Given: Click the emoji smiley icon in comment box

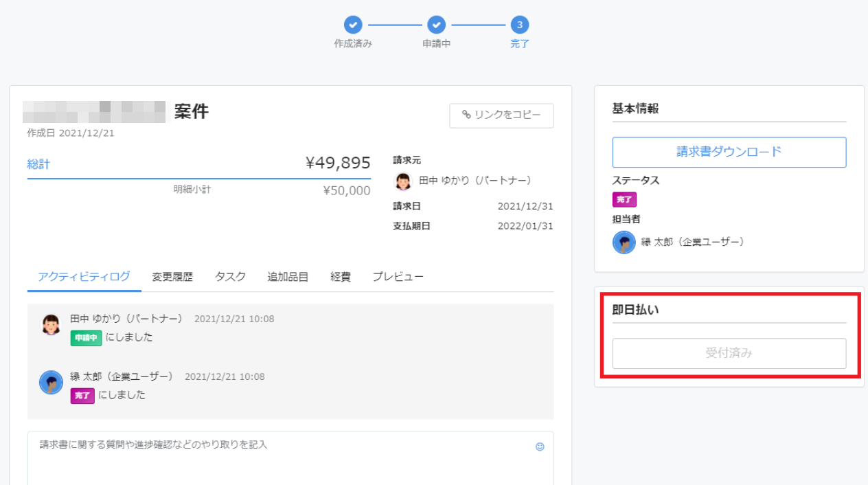Looking at the screenshot, I should pos(540,447).
